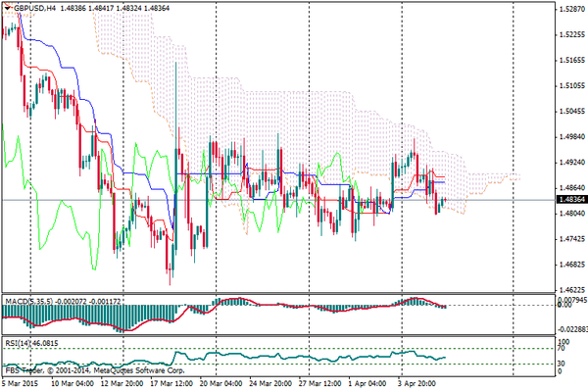Image resolution: width=588 pixels, height=390 pixels.
Task: Click the FBS Trader MetaQuotes copyright text
Action: coord(94,370)
